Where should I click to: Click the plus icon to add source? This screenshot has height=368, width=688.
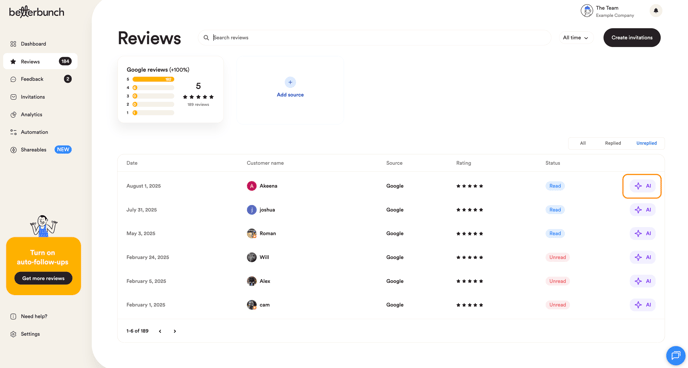pos(290,82)
